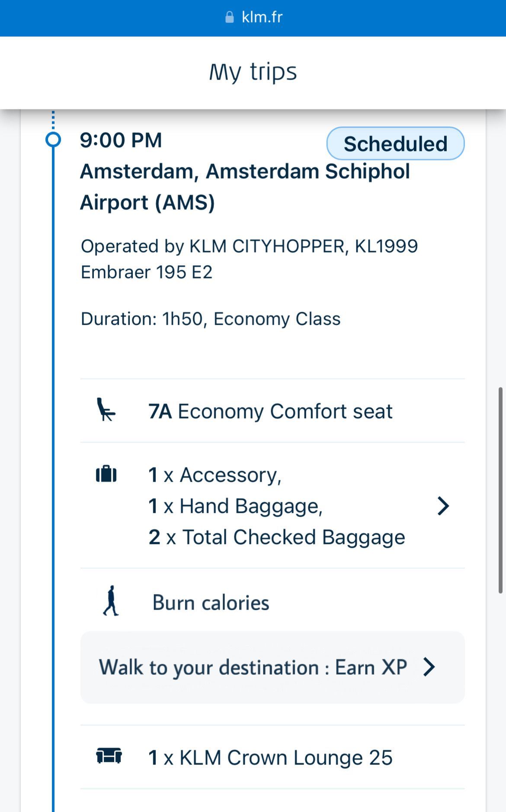Click the lounge sofa icon

(109, 756)
